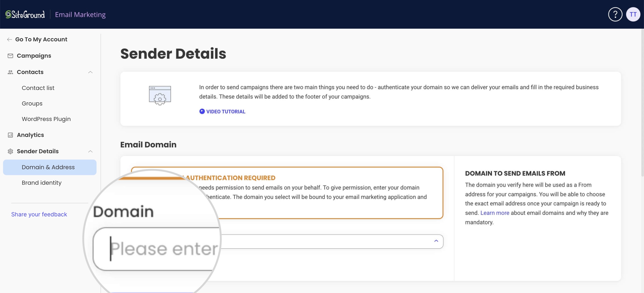The image size is (644, 293).
Task: Click the Analytics chart icon
Action: [x=10, y=135]
